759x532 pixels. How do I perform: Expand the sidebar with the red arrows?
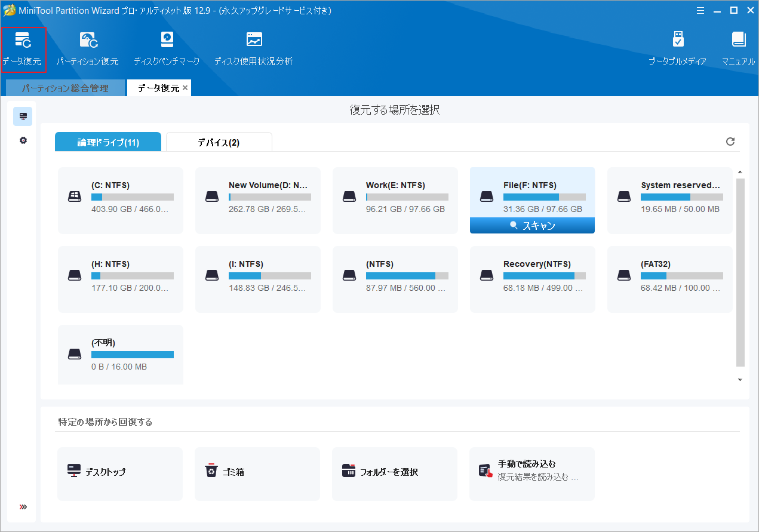coord(23,507)
